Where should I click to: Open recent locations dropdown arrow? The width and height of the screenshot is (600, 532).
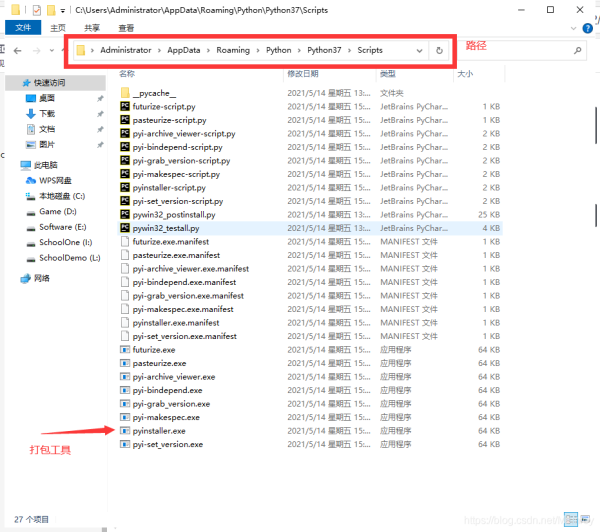[52, 51]
